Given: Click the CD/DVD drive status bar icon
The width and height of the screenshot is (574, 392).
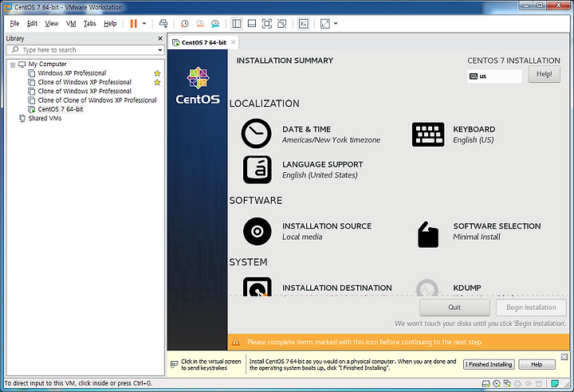Looking at the screenshot, I should click(497, 383).
